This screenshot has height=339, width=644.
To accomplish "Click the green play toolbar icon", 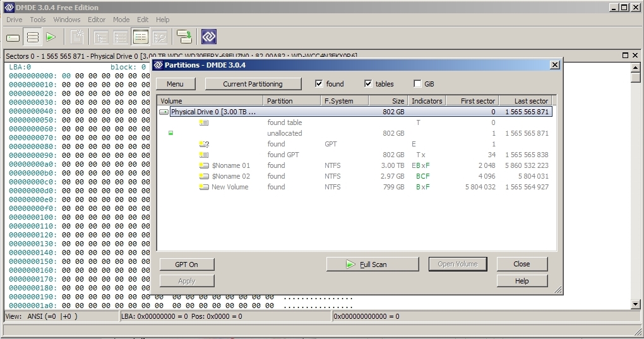I will point(51,37).
